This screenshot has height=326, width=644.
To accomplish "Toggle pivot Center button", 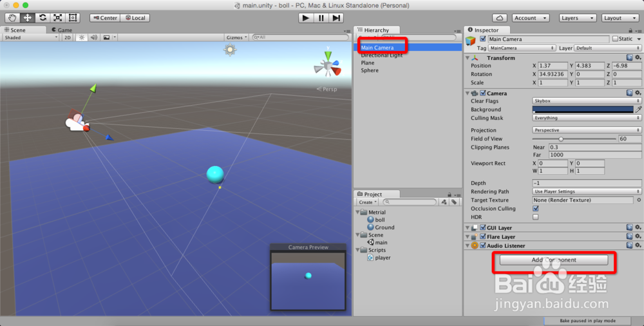I will click(x=105, y=18).
